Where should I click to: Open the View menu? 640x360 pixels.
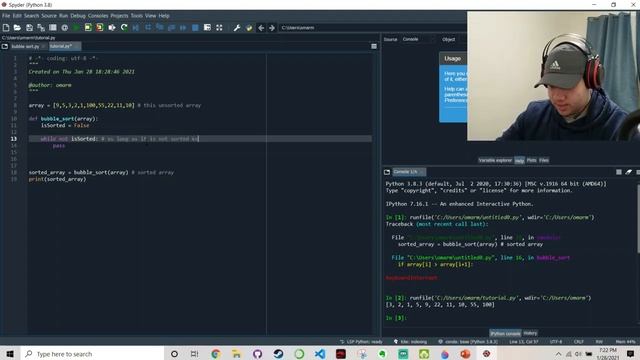click(151, 16)
